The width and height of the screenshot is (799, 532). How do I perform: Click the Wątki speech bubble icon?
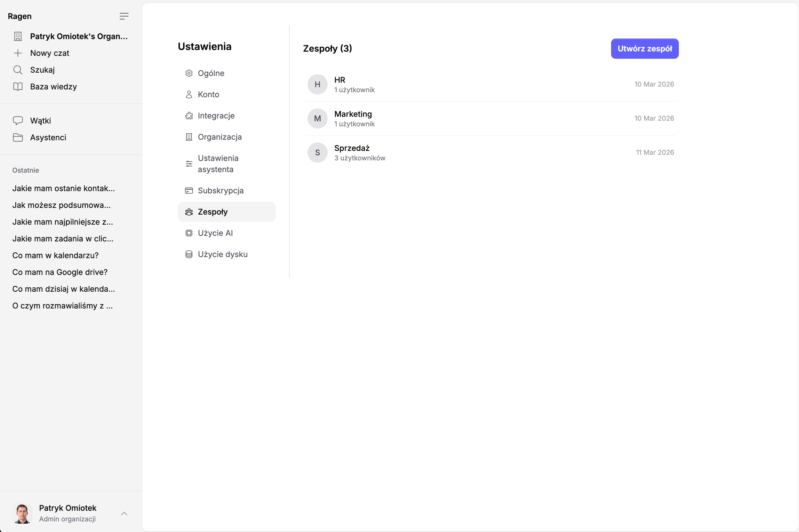coord(18,121)
